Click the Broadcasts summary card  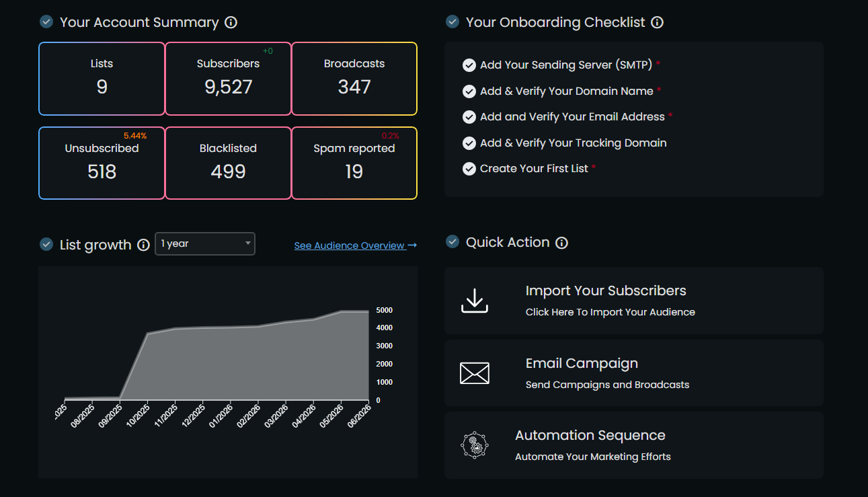354,79
